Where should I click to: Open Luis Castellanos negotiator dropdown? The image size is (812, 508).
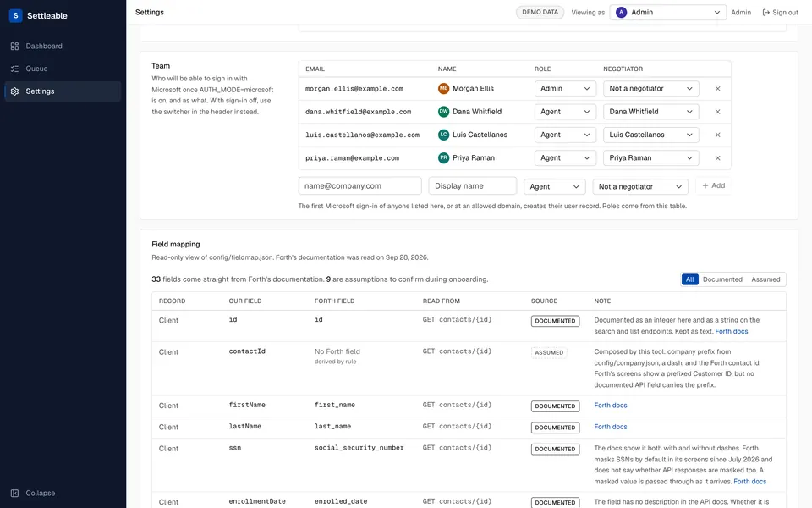(x=651, y=135)
